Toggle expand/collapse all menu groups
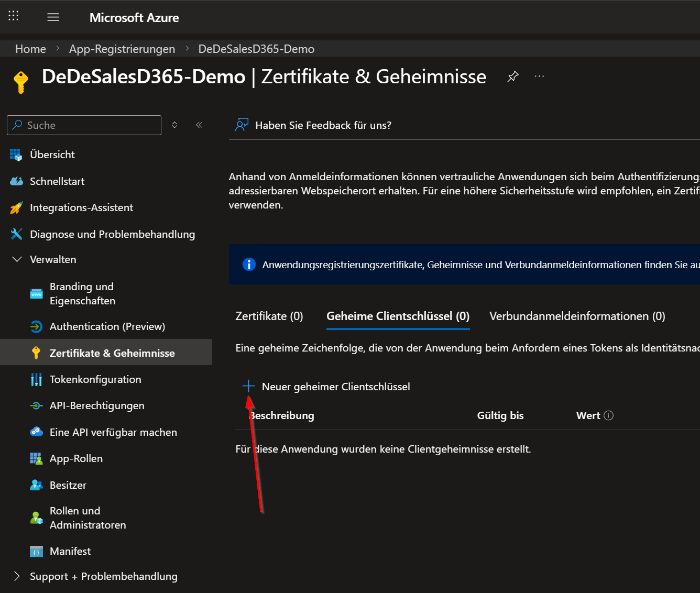The width and height of the screenshot is (700, 593). [174, 125]
